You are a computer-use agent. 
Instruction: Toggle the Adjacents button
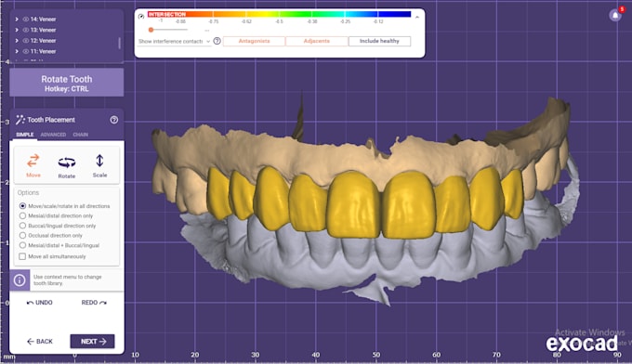click(x=317, y=41)
